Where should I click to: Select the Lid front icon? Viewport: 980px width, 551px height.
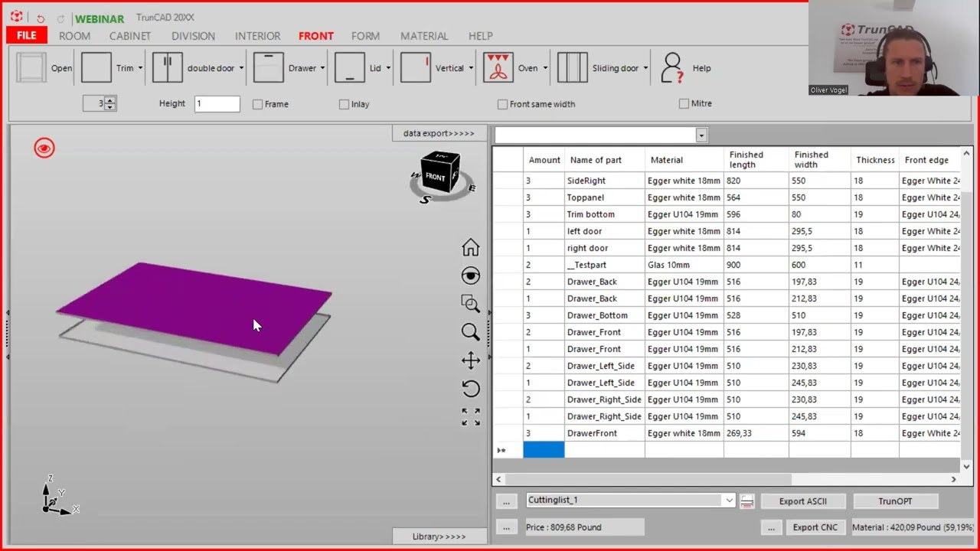pyautogui.click(x=350, y=67)
